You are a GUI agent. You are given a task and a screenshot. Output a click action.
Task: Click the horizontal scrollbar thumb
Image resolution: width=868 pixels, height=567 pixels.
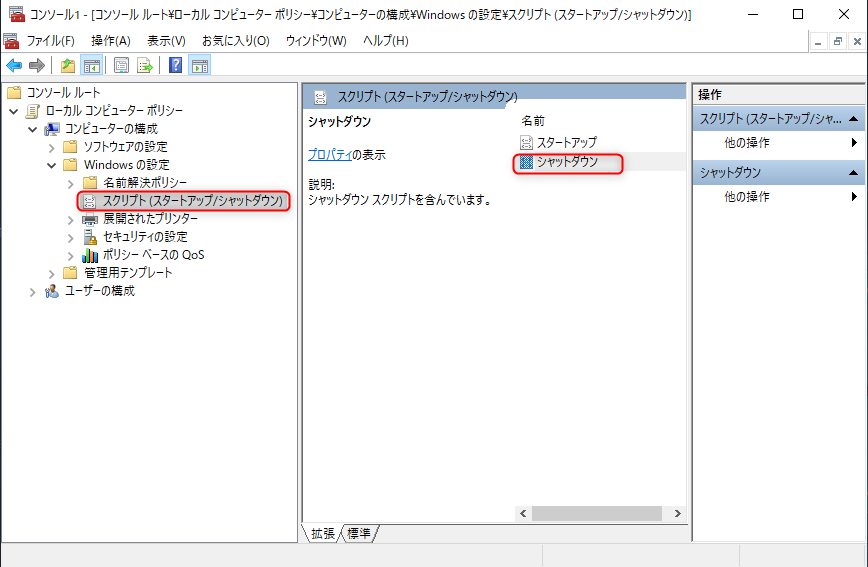point(597,513)
